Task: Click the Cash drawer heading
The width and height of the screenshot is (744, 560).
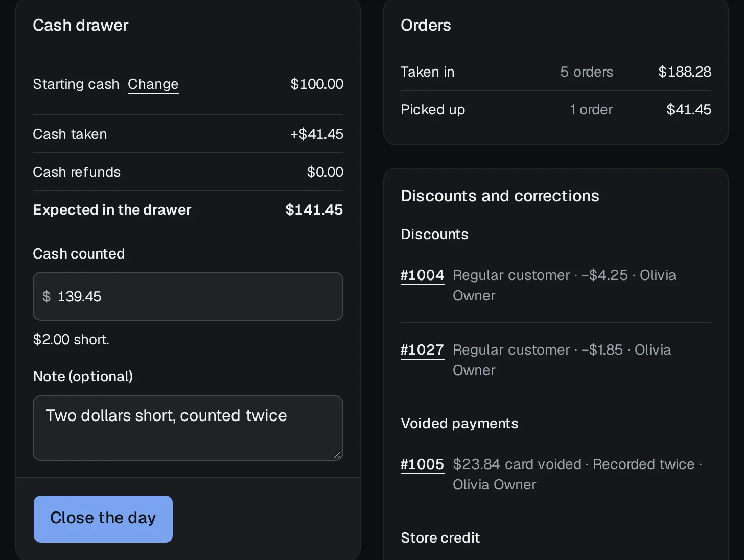Action: (81, 26)
